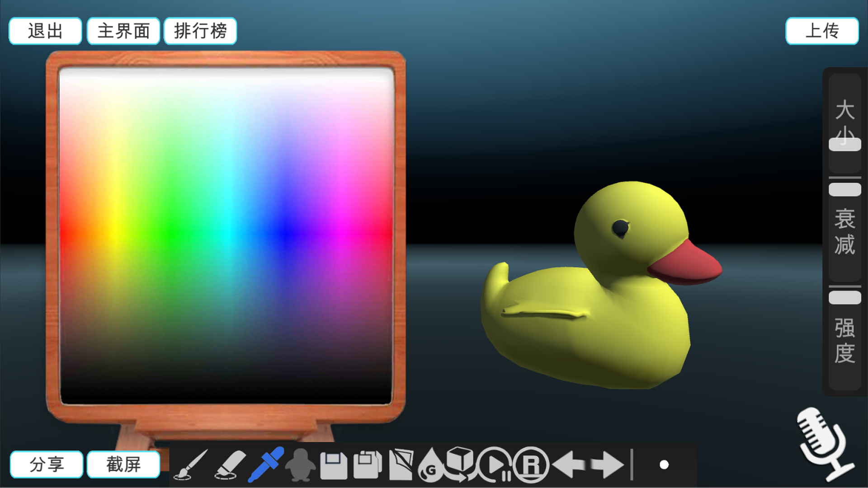The height and width of the screenshot is (488, 868).
Task: Click the 上传 upload button
Action: pyautogui.click(x=822, y=31)
